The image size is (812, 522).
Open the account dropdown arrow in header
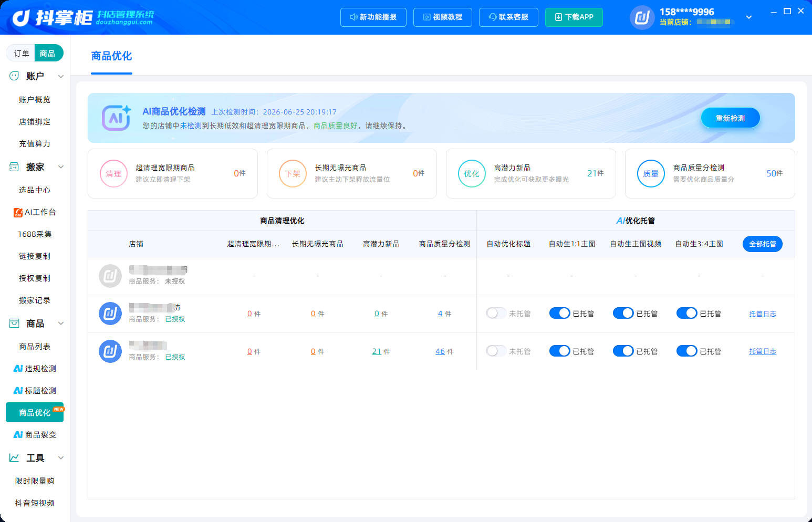pos(749,17)
